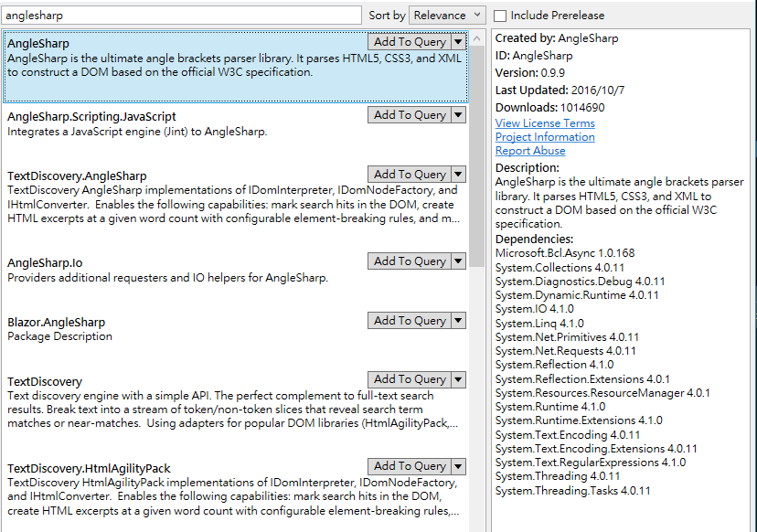The image size is (757, 532).
Task: Click the Last Updated: 2016/10/7 text
Action: 560,90
